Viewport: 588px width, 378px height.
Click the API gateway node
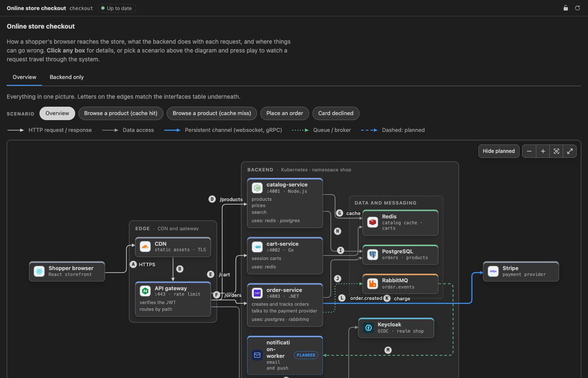[173, 299]
